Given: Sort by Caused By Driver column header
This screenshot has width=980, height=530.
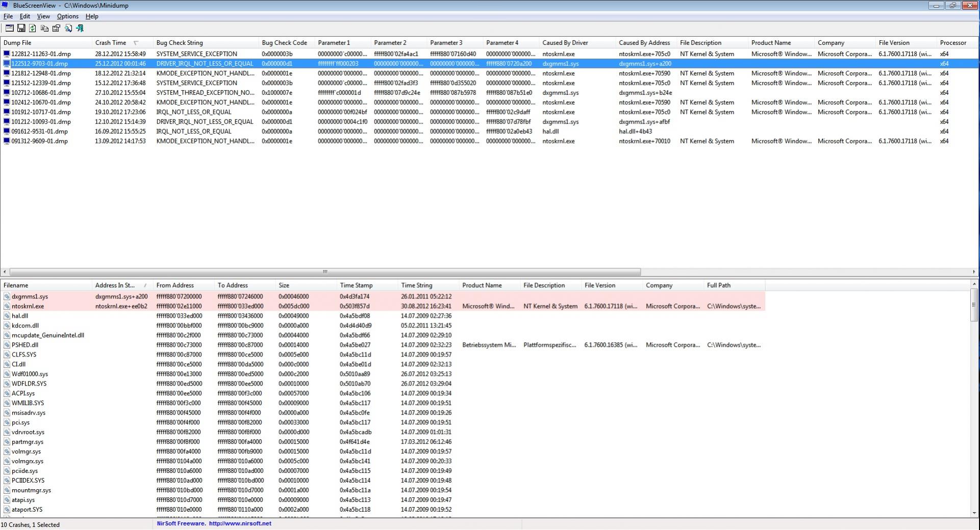Looking at the screenshot, I should click(577, 43).
